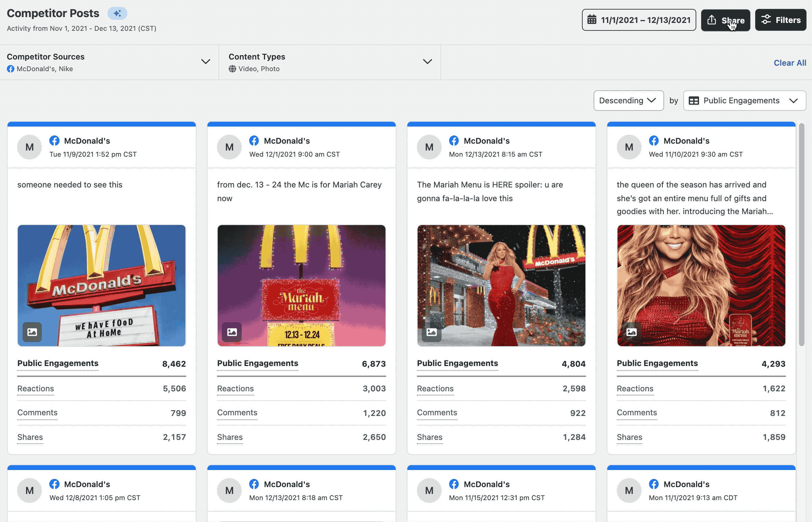Click Facebook icon on the 11/15/2021 post
812x522 pixels.
pyautogui.click(x=454, y=484)
